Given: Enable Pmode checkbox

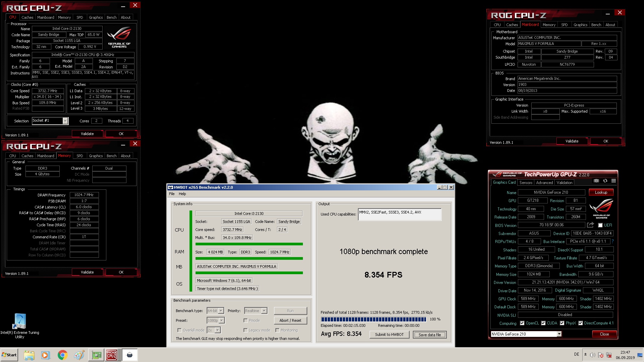Looking at the screenshot, I should 246,320.
